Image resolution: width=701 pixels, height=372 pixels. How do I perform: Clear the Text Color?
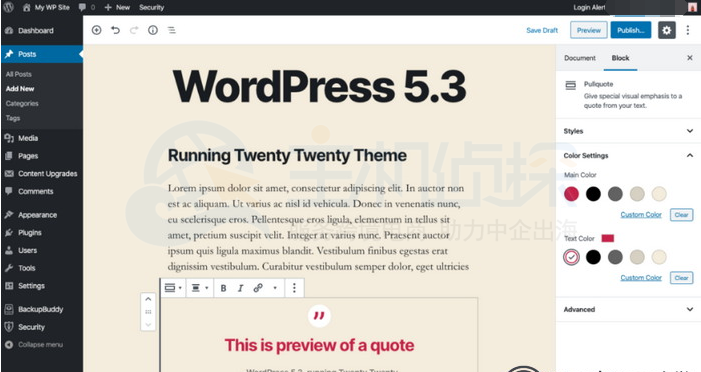coord(681,278)
